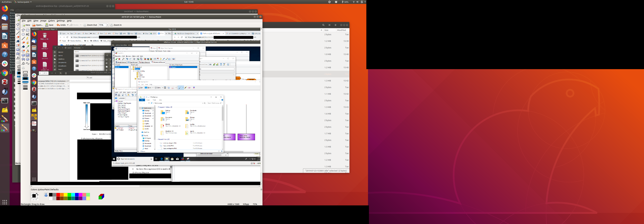This screenshot has height=224, width=644.
Task: Select the Brush tool
Action: point(27,43)
